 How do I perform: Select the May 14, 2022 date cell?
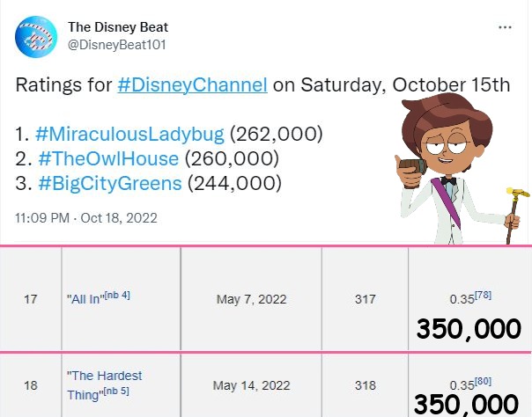251,385
